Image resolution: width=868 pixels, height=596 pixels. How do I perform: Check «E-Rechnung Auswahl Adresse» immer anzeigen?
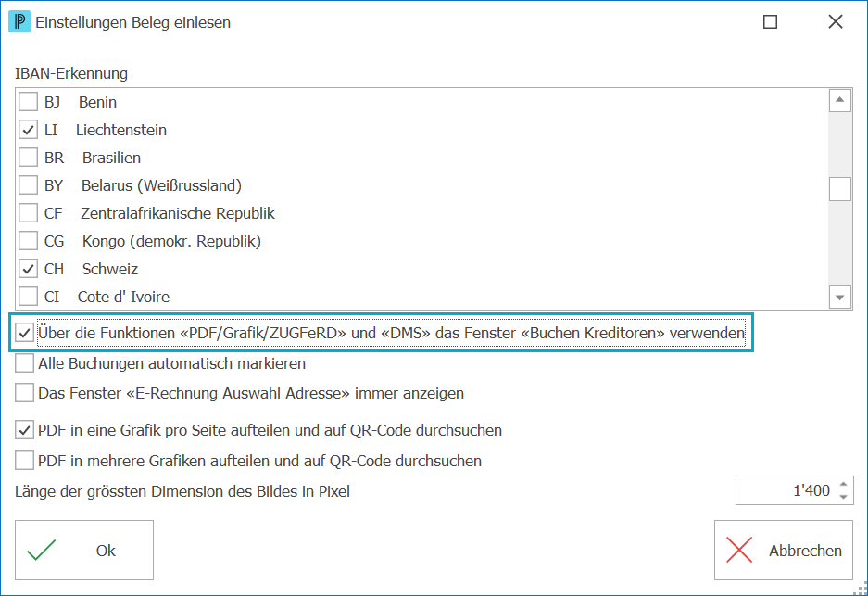[x=24, y=393]
